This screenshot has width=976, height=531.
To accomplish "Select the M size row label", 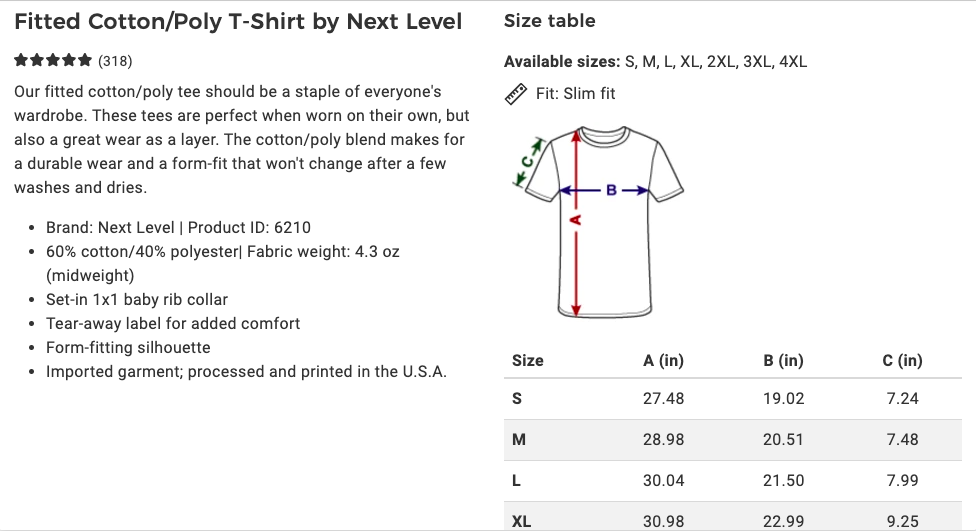I will coord(519,440).
